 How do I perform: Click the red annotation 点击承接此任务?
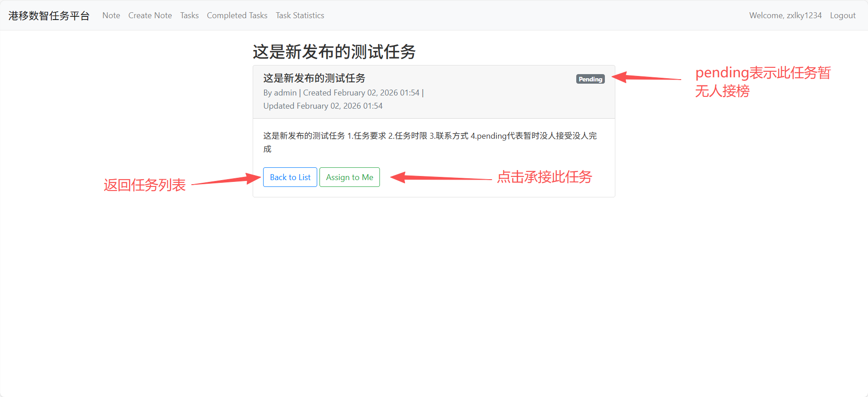[544, 177]
